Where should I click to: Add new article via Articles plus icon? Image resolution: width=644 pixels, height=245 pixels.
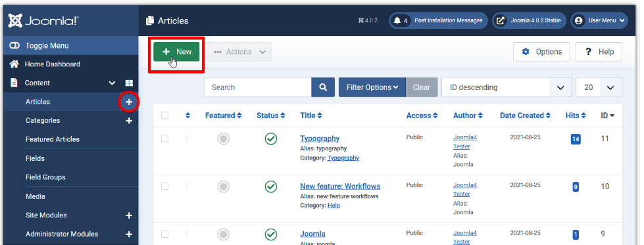tap(129, 102)
